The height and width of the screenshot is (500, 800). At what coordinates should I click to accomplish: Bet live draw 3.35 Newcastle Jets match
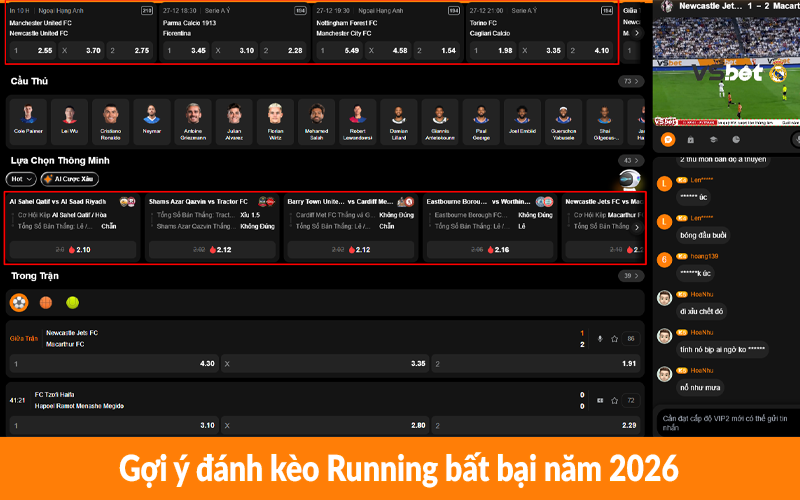[325, 364]
